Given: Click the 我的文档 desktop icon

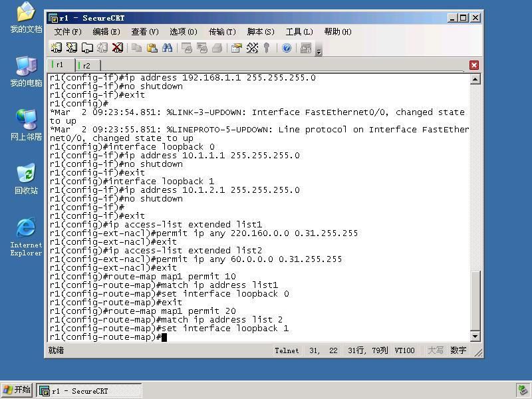Looking at the screenshot, I should point(26,18).
